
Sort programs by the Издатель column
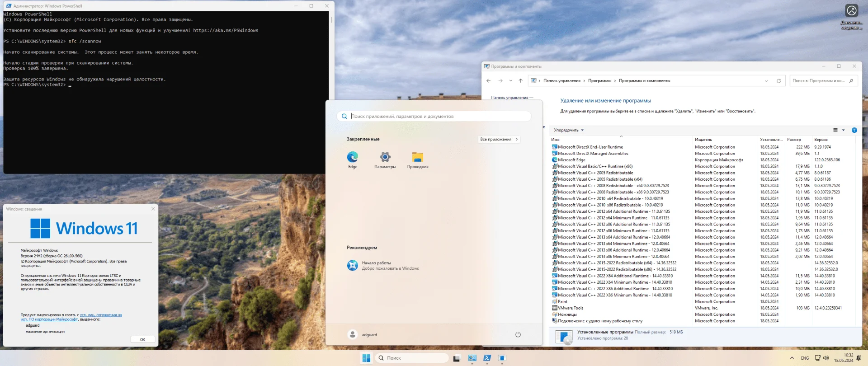(x=725, y=140)
